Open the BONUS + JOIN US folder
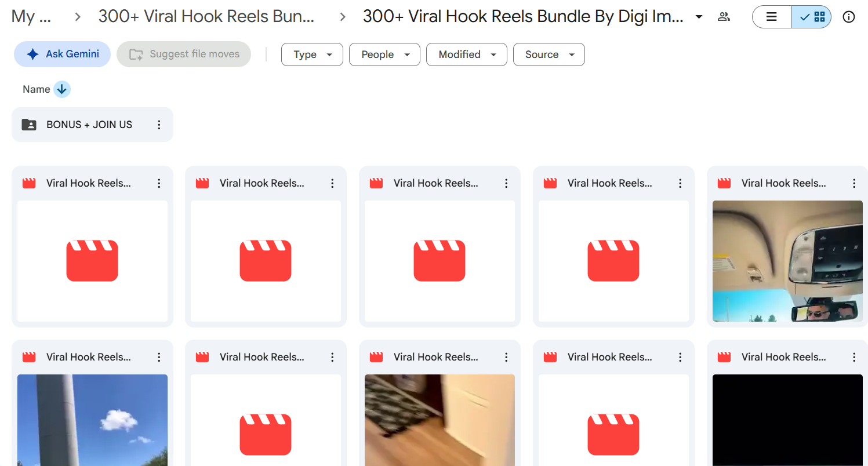The image size is (868, 466). pos(92,125)
